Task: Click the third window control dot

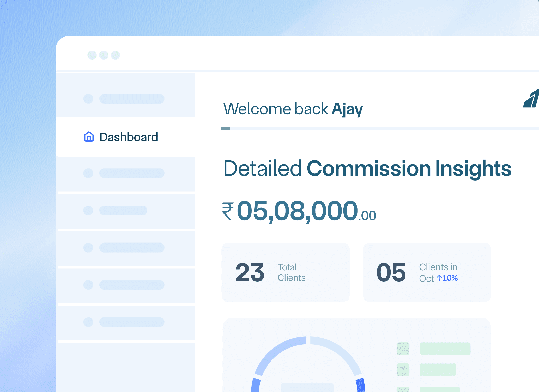Action: 116,55
